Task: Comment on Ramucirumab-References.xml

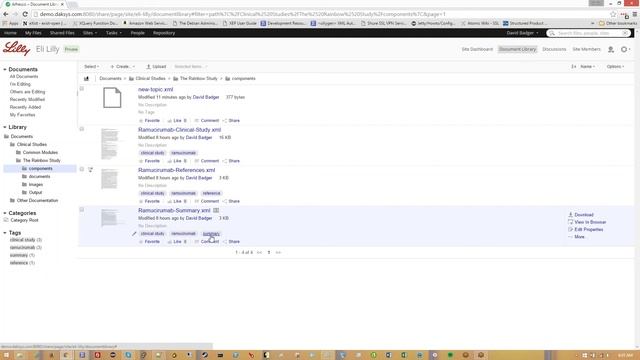Action: pyautogui.click(x=207, y=202)
